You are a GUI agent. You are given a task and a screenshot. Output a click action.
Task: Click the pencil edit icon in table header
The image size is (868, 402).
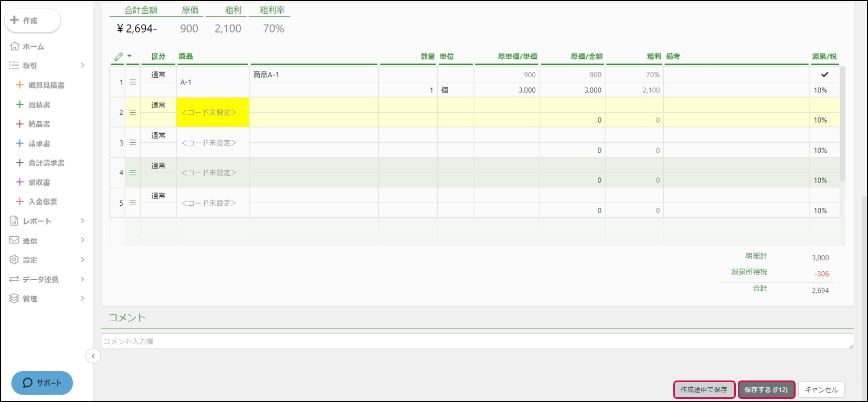(119, 56)
